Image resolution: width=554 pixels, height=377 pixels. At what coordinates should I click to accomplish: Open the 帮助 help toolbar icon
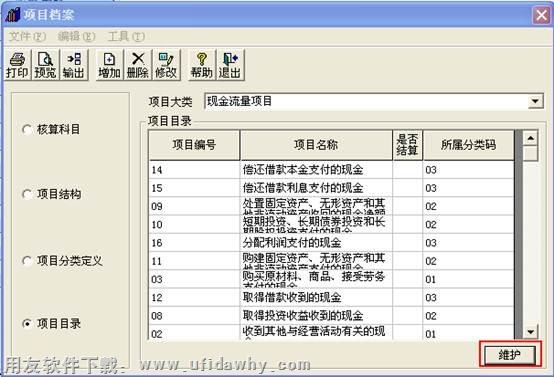[202, 65]
